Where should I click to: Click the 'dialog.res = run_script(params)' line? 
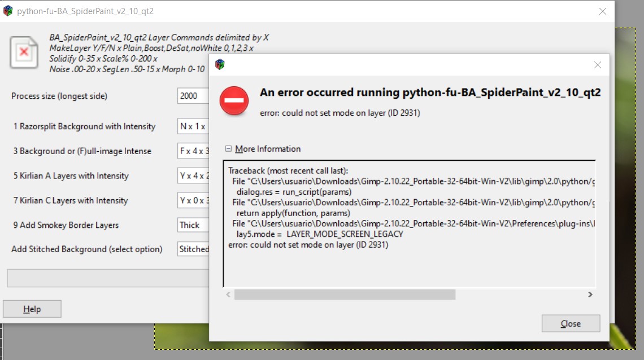tap(294, 192)
